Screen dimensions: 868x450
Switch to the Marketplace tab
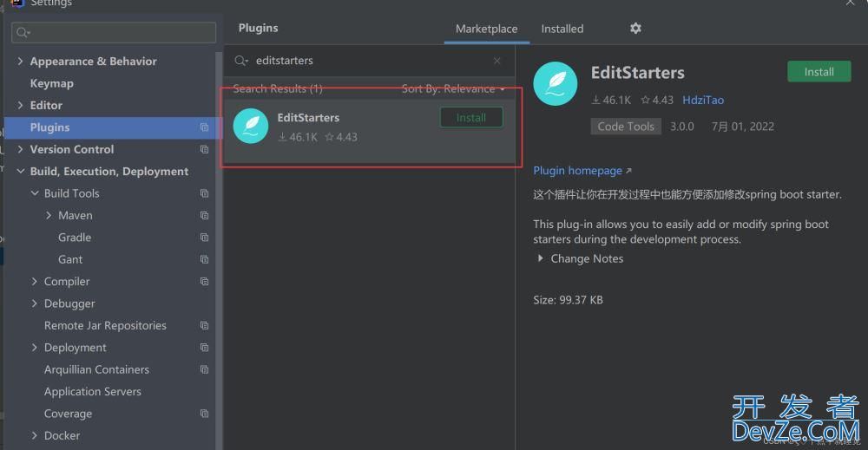(x=487, y=29)
